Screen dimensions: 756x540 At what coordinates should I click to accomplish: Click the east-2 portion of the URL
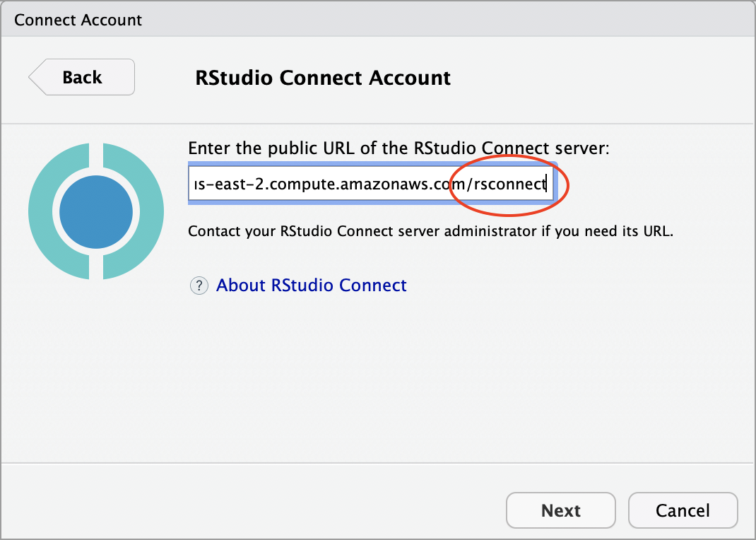coord(240,184)
